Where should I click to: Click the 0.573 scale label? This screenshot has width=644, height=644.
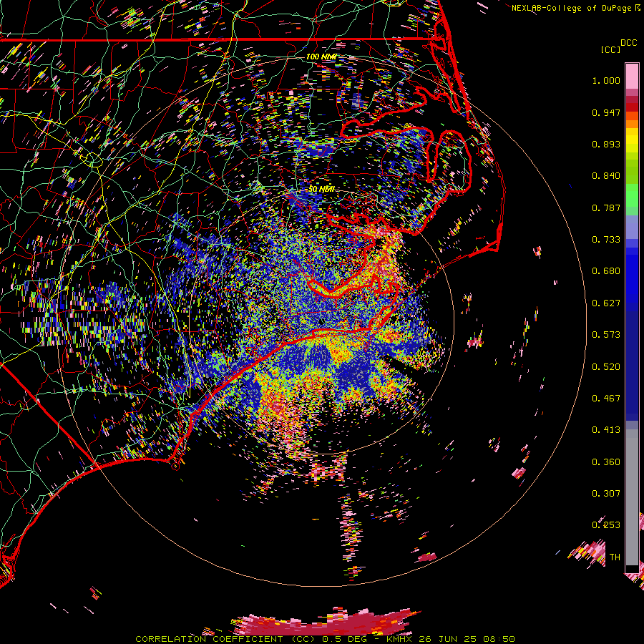[x=606, y=335]
